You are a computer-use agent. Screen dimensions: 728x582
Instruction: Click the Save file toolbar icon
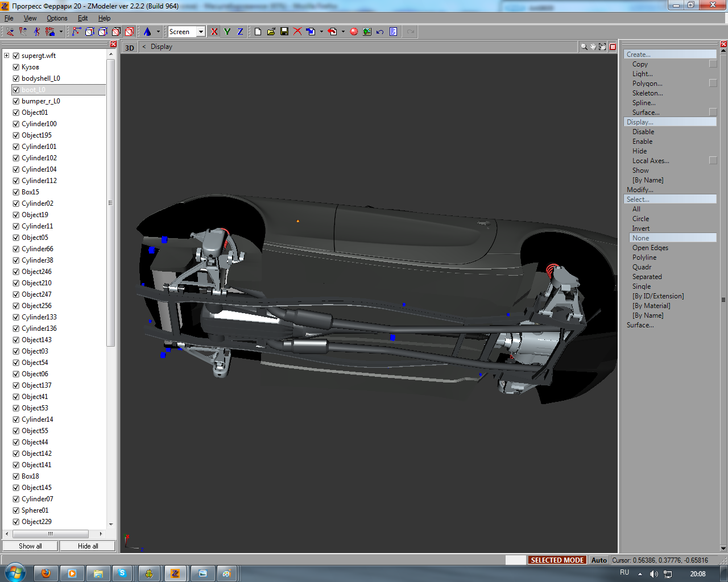point(284,32)
